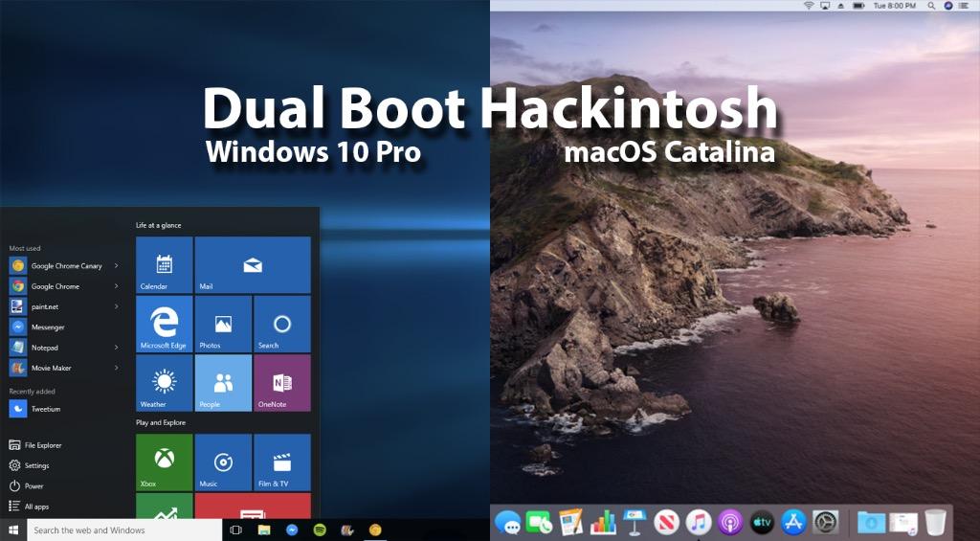This screenshot has height=541, width=980.
Task: Open File Explorer on the taskbar
Action: [264, 530]
